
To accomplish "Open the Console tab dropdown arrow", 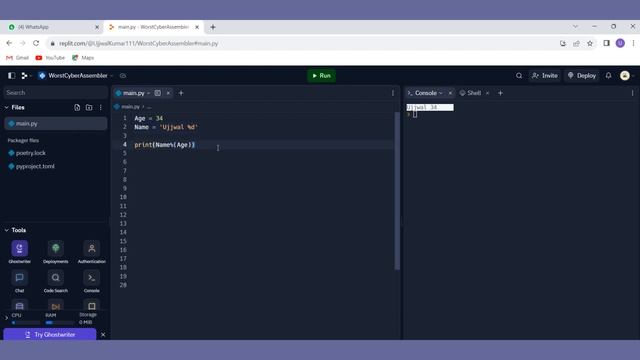I will pos(441,93).
